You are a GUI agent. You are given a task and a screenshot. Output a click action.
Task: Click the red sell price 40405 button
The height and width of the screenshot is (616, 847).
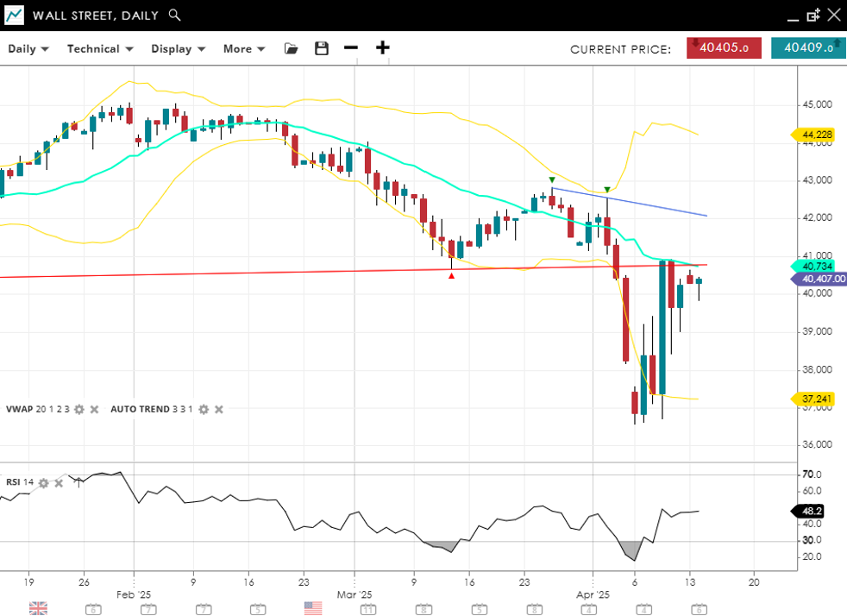tap(723, 48)
